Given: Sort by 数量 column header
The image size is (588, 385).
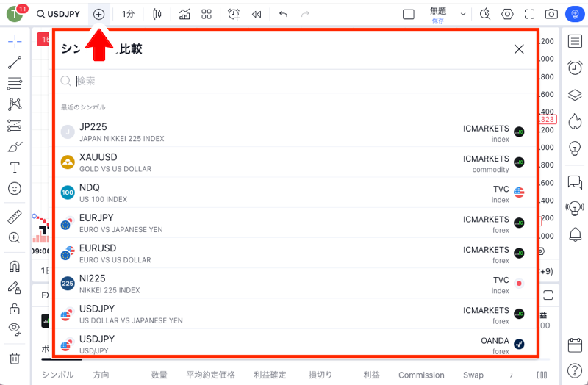Looking at the screenshot, I should [x=159, y=375].
